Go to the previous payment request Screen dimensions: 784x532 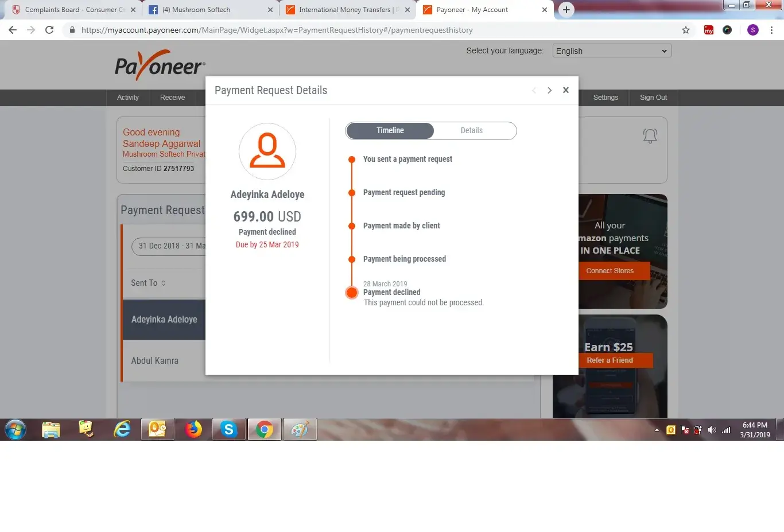(534, 90)
